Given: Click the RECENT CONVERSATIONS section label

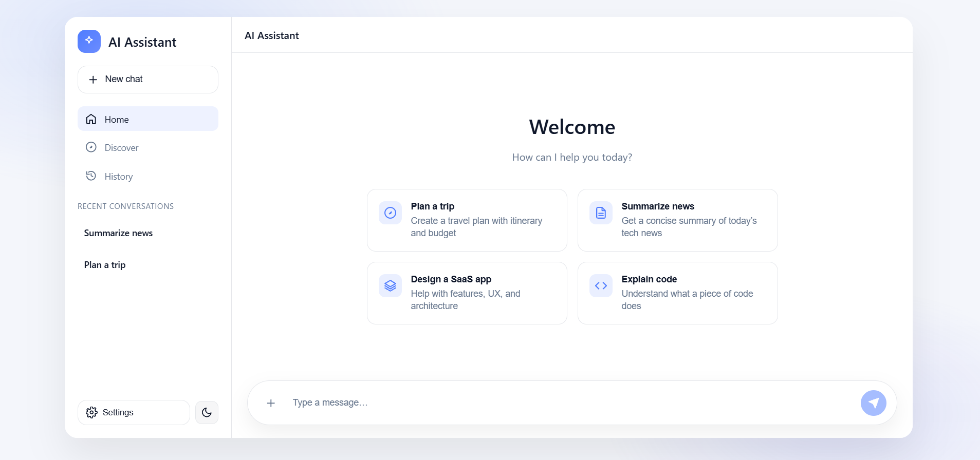Looking at the screenshot, I should tap(126, 206).
